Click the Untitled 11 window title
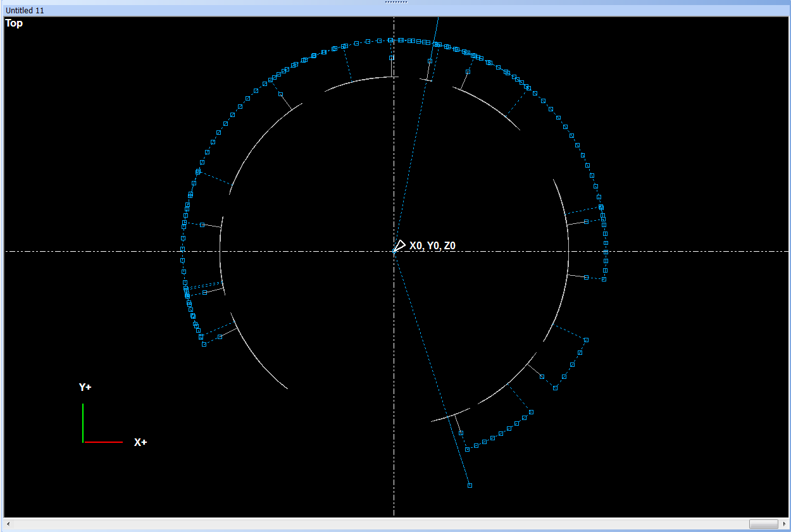791x532 pixels. (x=25, y=11)
